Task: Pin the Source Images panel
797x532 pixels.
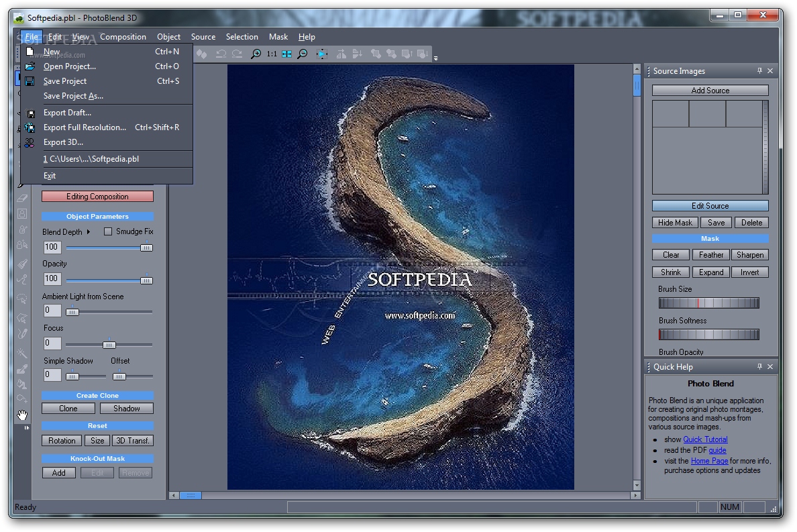Action: [x=759, y=70]
